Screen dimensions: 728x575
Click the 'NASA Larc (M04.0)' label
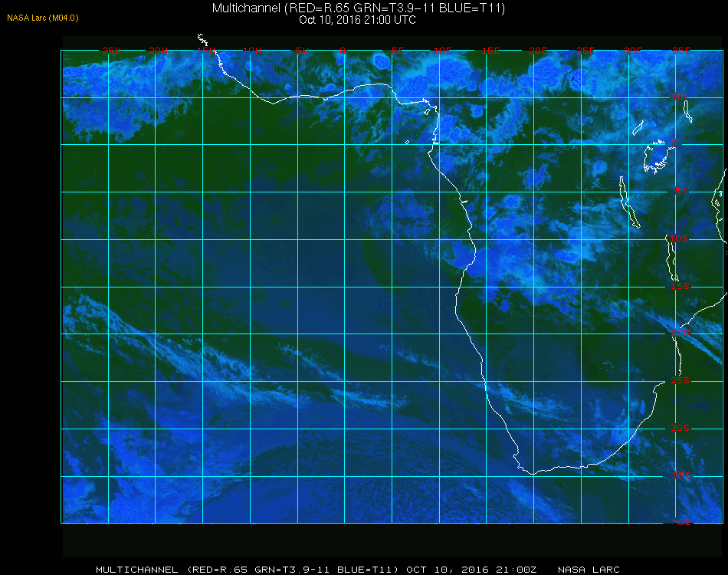coord(43,18)
